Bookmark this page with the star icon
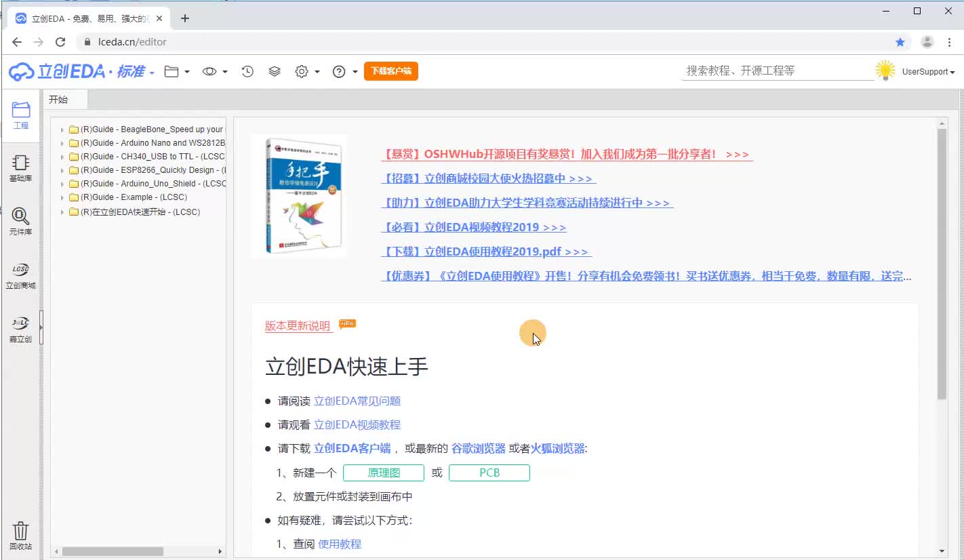Image resolution: width=964 pixels, height=560 pixels. point(900,42)
